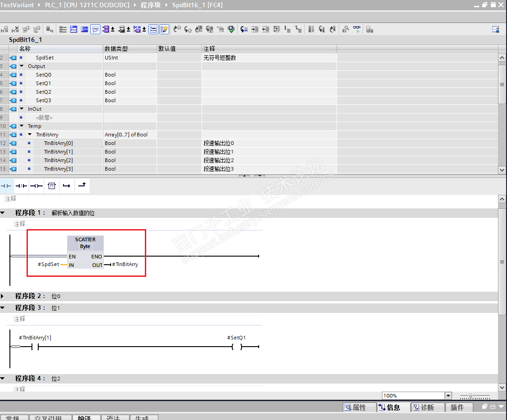Viewport: 507px width, 420px height.
Task: Click the know-how protection database lock icon
Action: tap(370, 29)
